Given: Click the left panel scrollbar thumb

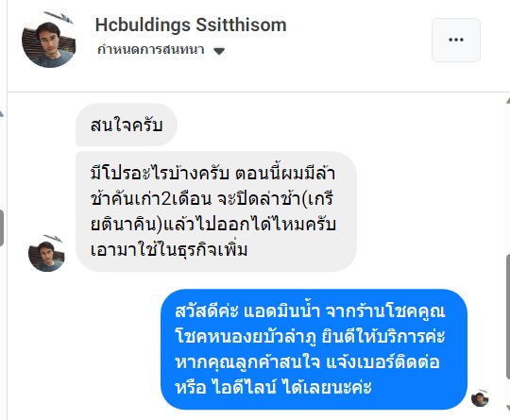Looking at the screenshot, I should (x=2, y=227).
